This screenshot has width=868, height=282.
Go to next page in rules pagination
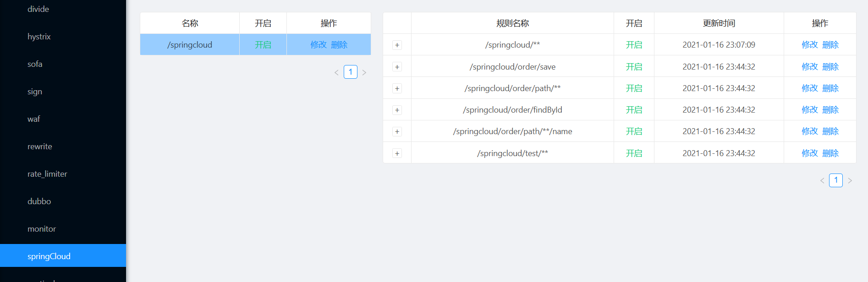point(850,181)
